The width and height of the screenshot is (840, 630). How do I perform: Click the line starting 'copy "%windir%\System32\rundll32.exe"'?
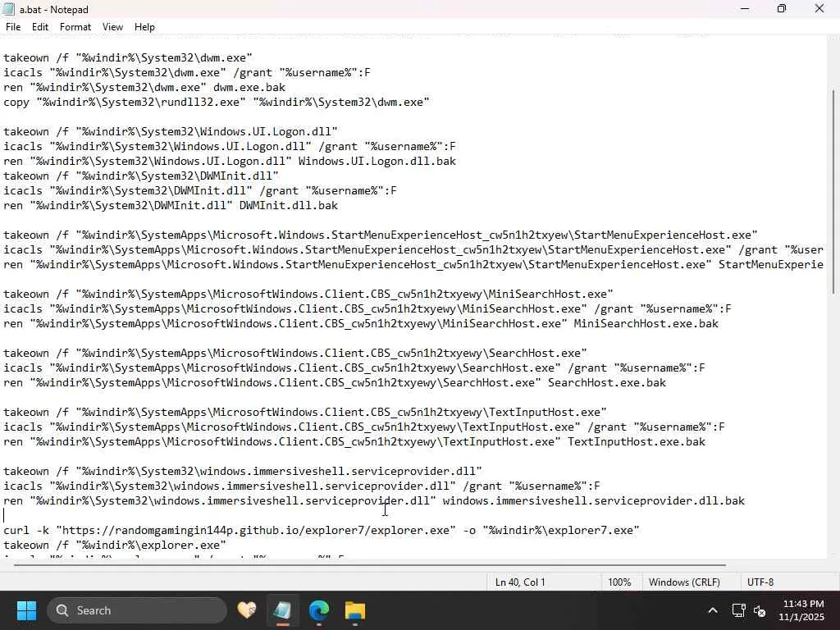(x=217, y=102)
